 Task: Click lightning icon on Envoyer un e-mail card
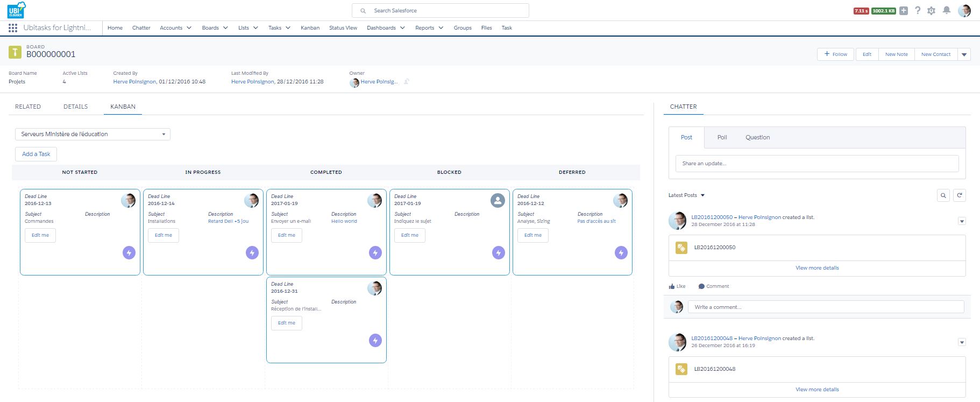pyautogui.click(x=375, y=252)
